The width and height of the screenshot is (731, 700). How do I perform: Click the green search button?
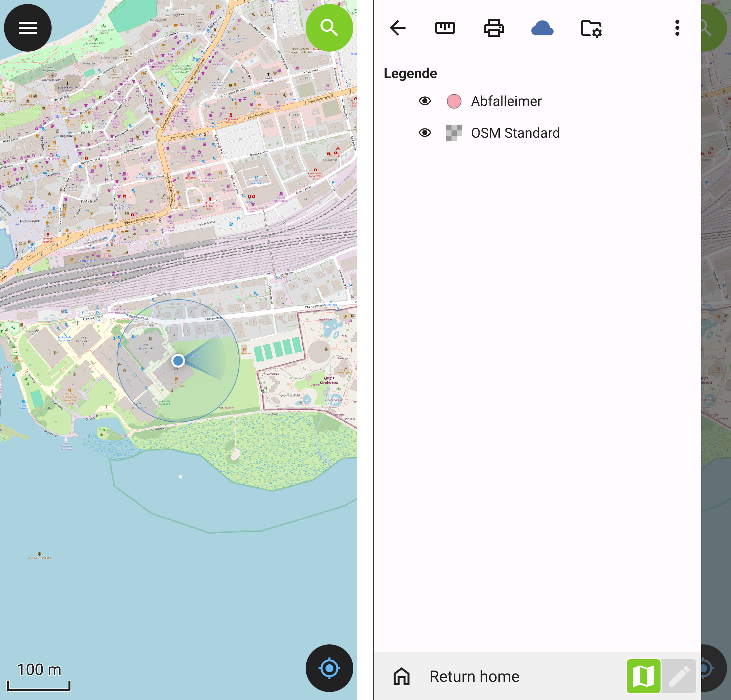329,27
